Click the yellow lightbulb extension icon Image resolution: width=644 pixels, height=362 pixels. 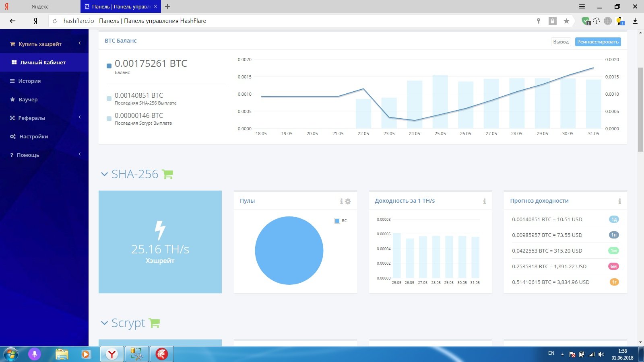620,21
